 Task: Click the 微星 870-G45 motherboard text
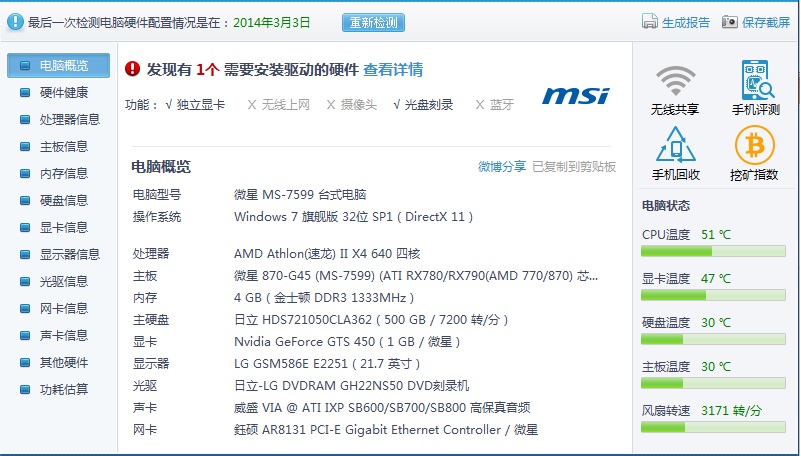click(x=416, y=276)
